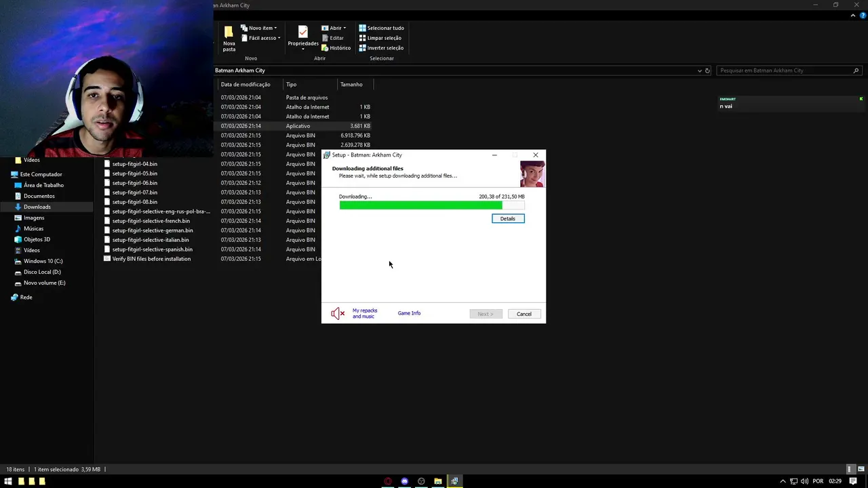Sort by Tamanho column header
This screenshot has height=488, width=868.
(355, 85)
